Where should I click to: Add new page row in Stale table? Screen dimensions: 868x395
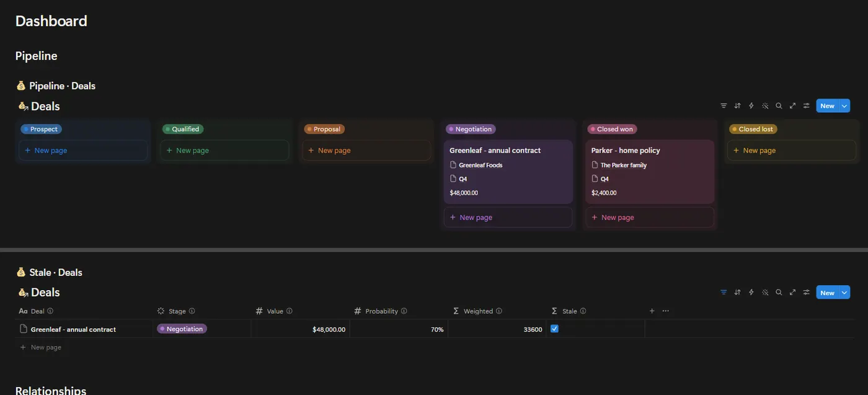tap(41, 347)
